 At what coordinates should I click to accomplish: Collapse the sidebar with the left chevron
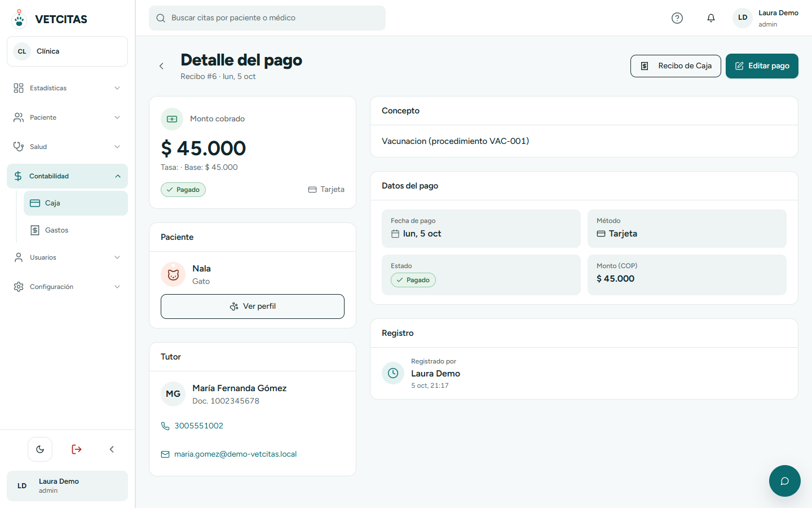tap(112, 449)
